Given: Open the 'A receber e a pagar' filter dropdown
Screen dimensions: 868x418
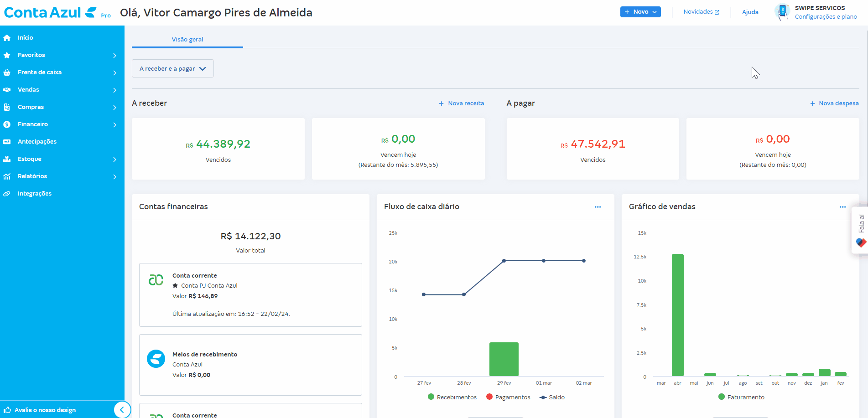Looking at the screenshot, I should click(172, 68).
